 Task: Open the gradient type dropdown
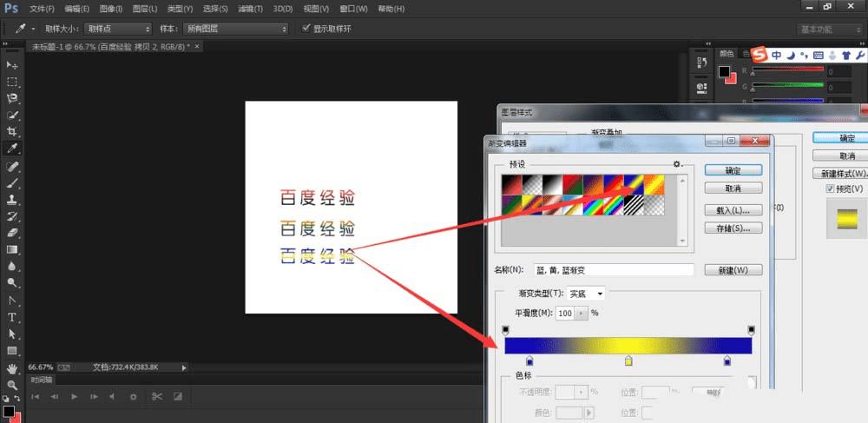point(586,294)
